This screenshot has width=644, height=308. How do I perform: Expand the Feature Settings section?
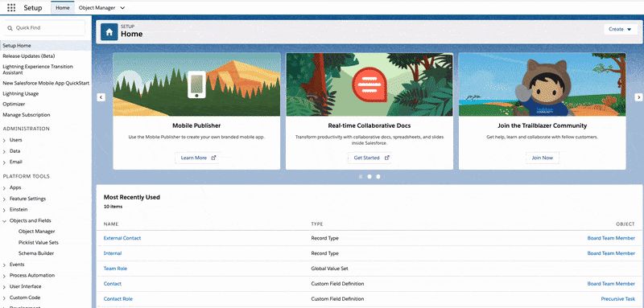click(x=5, y=199)
